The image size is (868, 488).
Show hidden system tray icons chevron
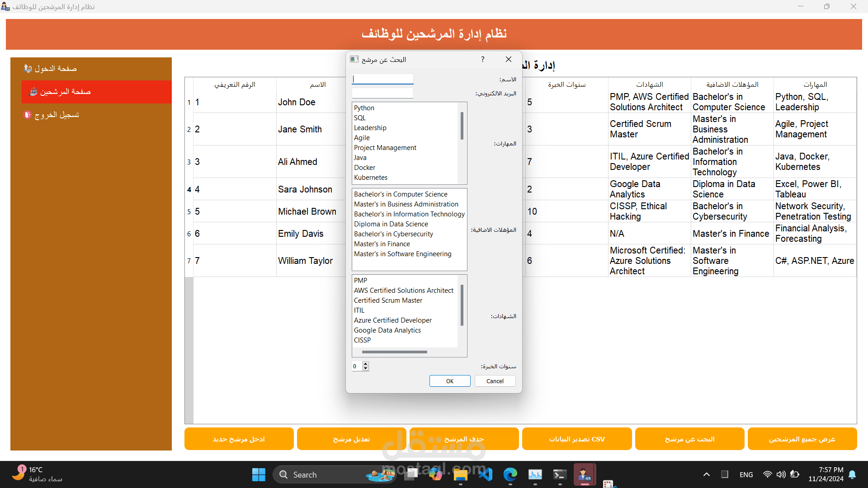(707, 474)
